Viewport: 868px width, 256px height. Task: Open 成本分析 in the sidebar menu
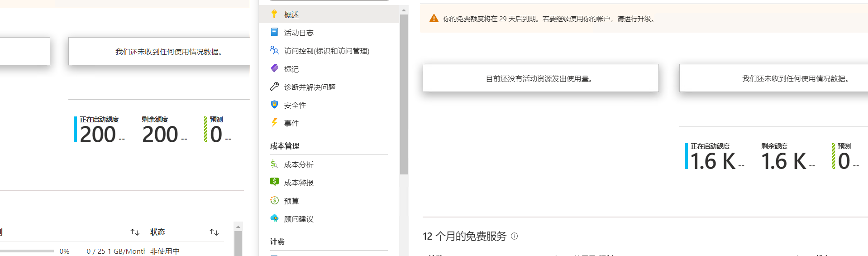tap(298, 164)
